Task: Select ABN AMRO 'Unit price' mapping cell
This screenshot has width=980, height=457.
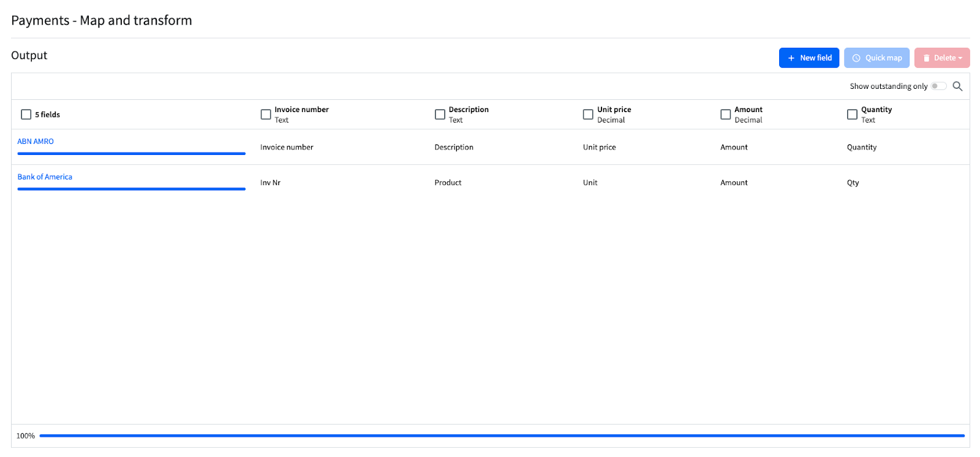Action: (x=600, y=147)
